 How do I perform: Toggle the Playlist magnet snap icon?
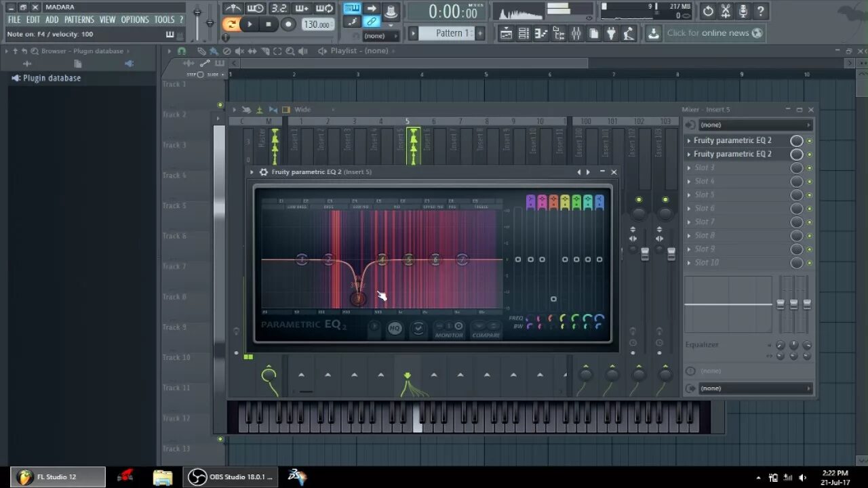(x=182, y=51)
